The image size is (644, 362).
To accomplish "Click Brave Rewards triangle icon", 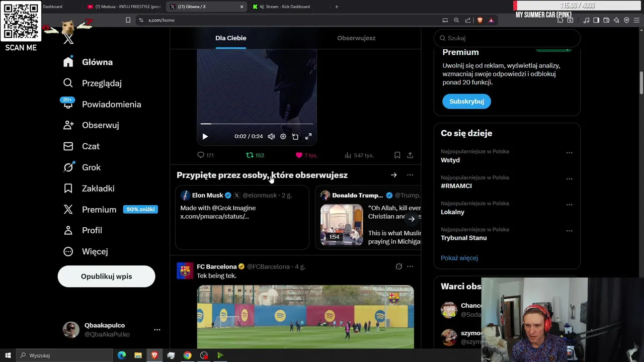I will 491,20.
